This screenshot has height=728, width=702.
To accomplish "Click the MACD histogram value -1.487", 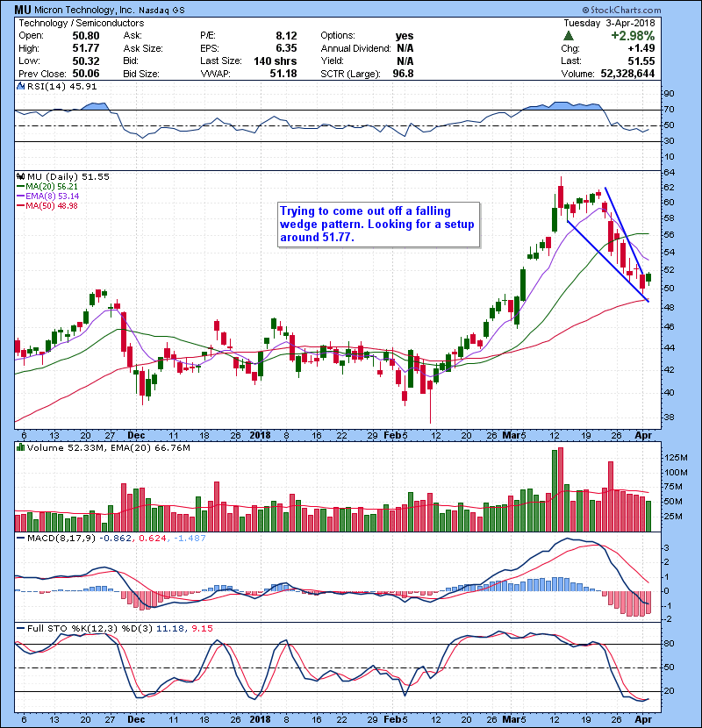I will click(190, 539).
